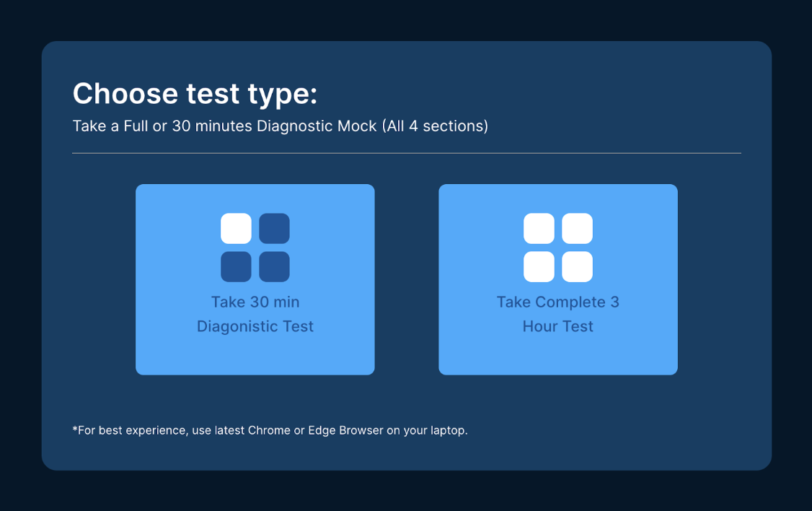Click the "Take Complete 3" label text
Viewport: 812px width, 511px height.
coord(557,302)
